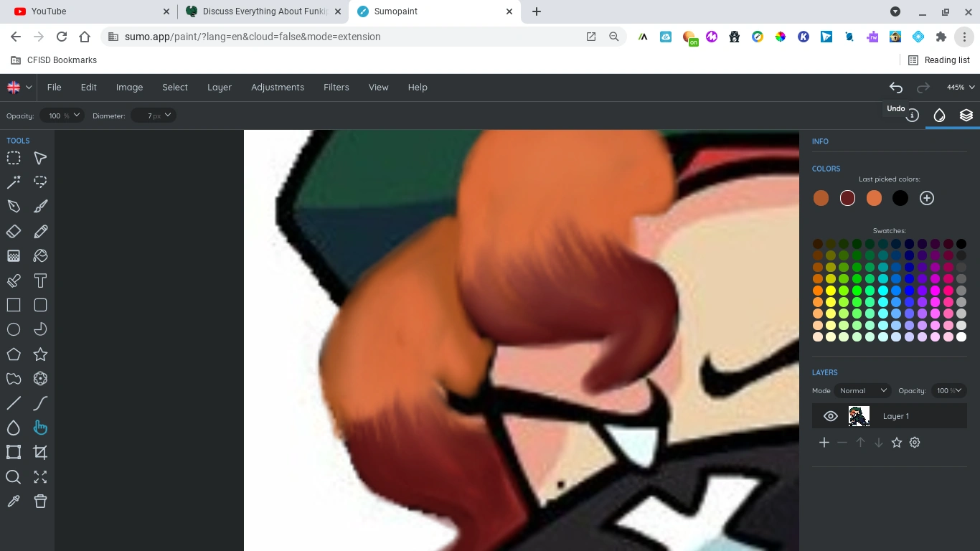Image resolution: width=980 pixels, height=551 pixels.
Task: Hide Layer 1 using its eye toggle
Action: coord(830,416)
